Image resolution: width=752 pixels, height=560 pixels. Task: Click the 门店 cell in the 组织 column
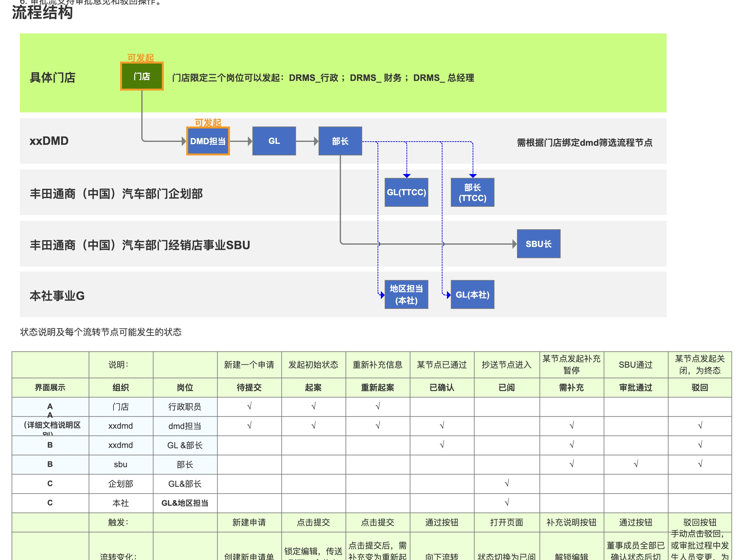coord(121,407)
